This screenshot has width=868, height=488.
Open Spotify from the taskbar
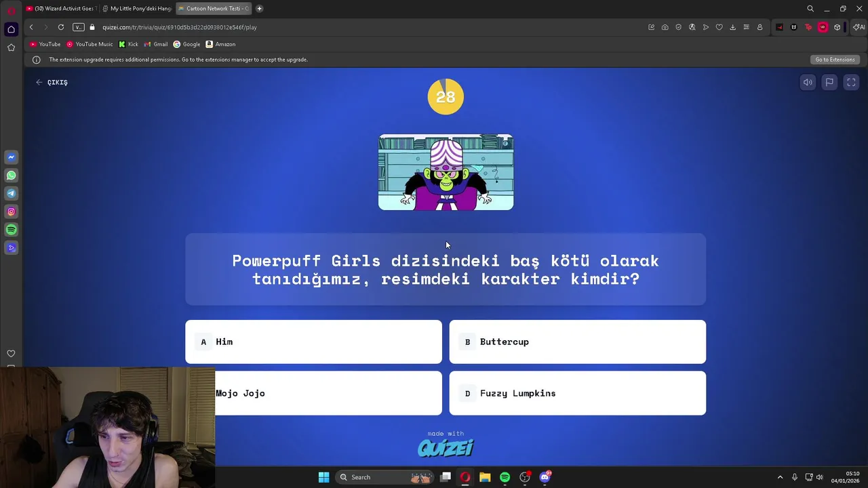click(505, 477)
